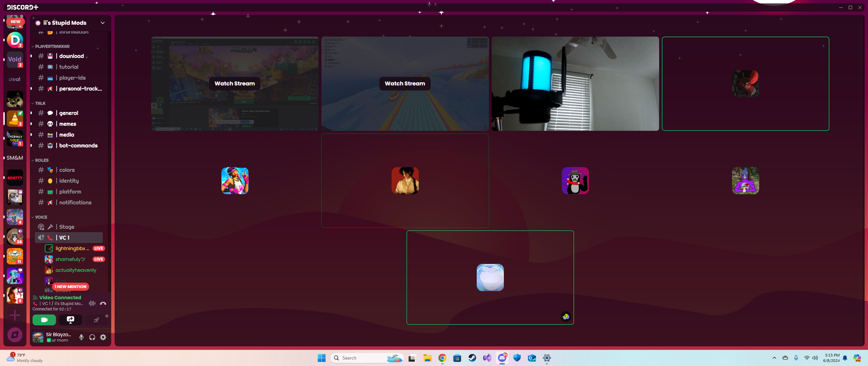Toggle camera with the green video button
Image resolution: width=868 pixels, height=366 pixels.
[44, 320]
